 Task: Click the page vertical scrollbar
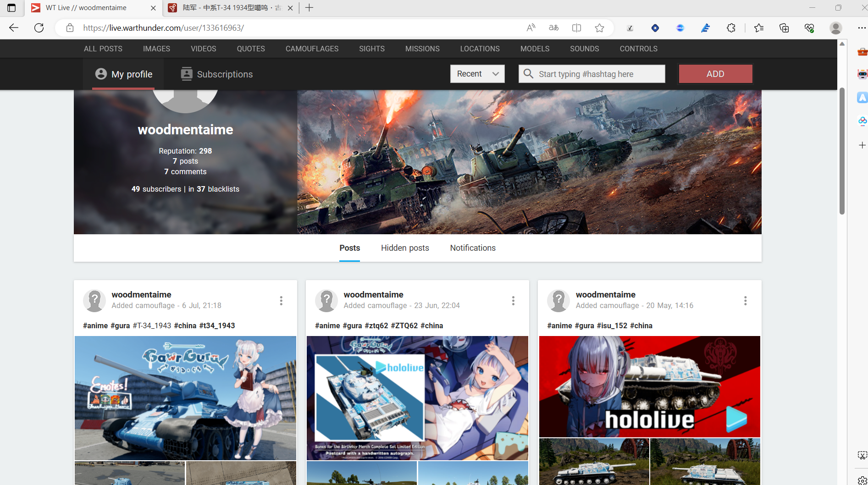tap(842, 151)
